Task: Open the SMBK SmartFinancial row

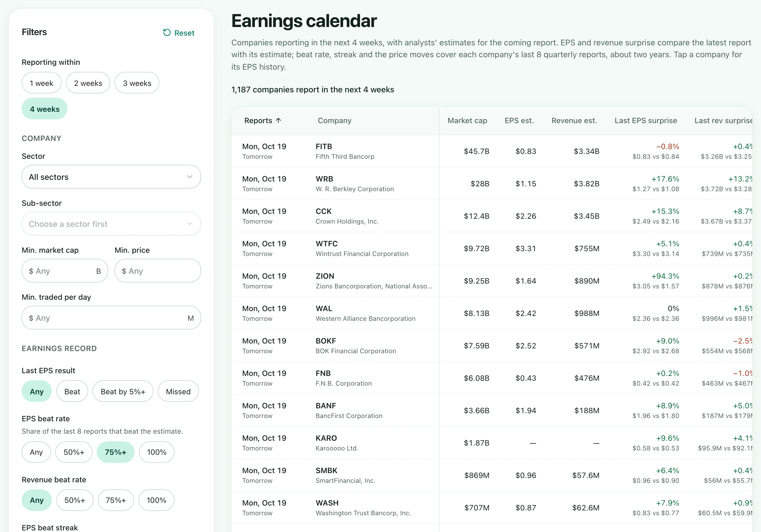Action: pos(492,475)
